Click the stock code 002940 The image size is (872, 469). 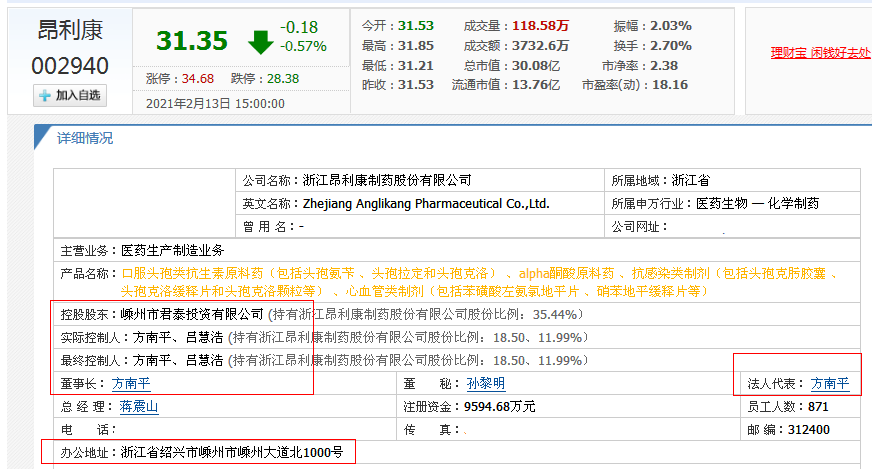(x=69, y=66)
